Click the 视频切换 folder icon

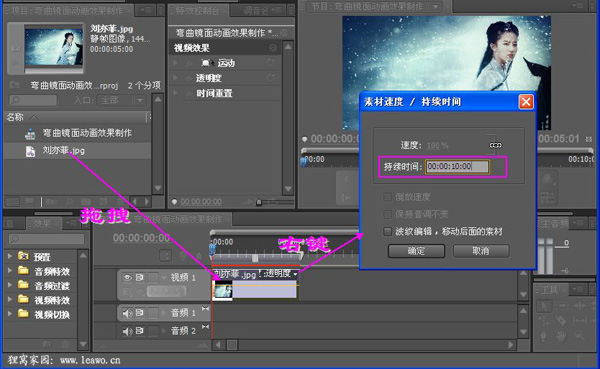pyautogui.click(x=23, y=314)
